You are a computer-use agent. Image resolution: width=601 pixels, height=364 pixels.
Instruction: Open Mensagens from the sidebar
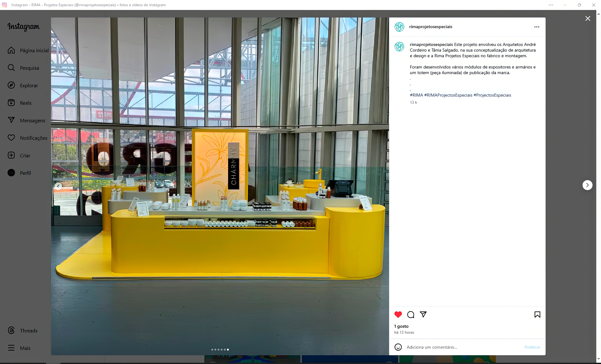pyautogui.click(x=32, y=121)
